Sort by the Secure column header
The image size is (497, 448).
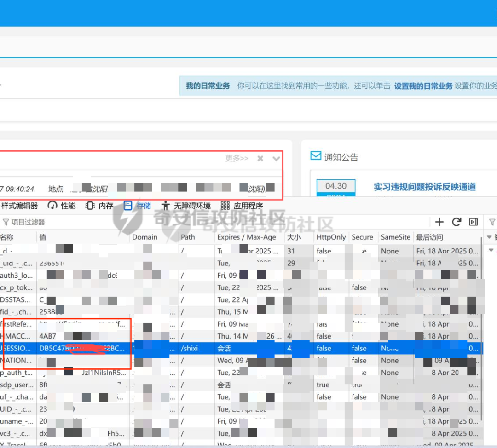[x=363, y=237]
